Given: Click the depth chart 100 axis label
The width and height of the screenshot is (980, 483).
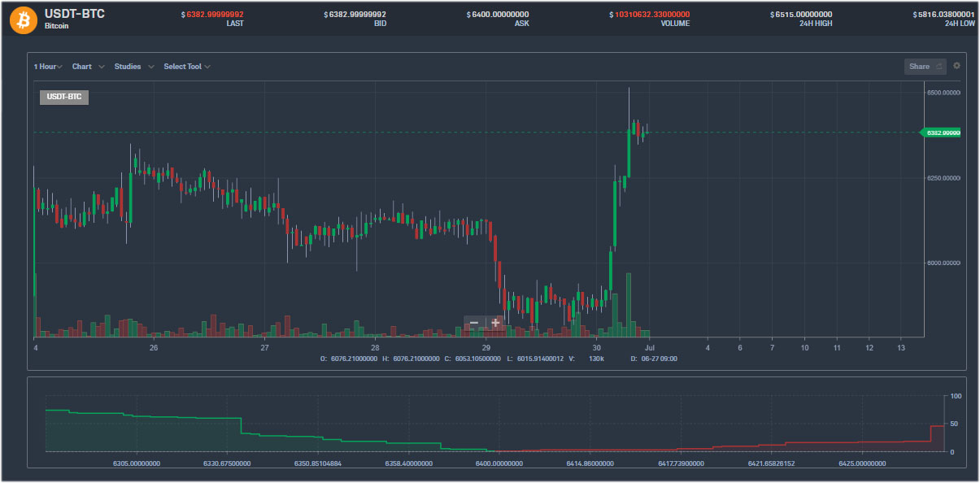Looking at the screenshot, I should click(956, 396).
